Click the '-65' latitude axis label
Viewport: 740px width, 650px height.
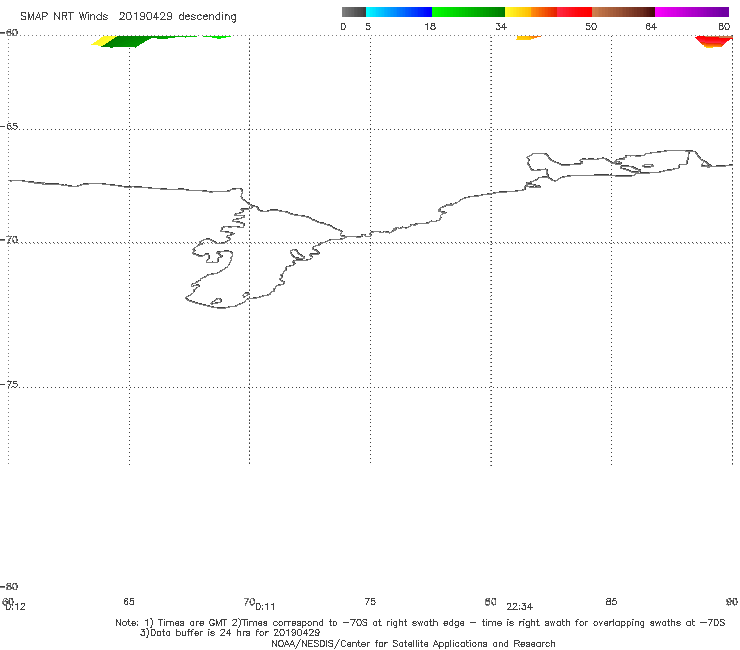pos(9,127)
